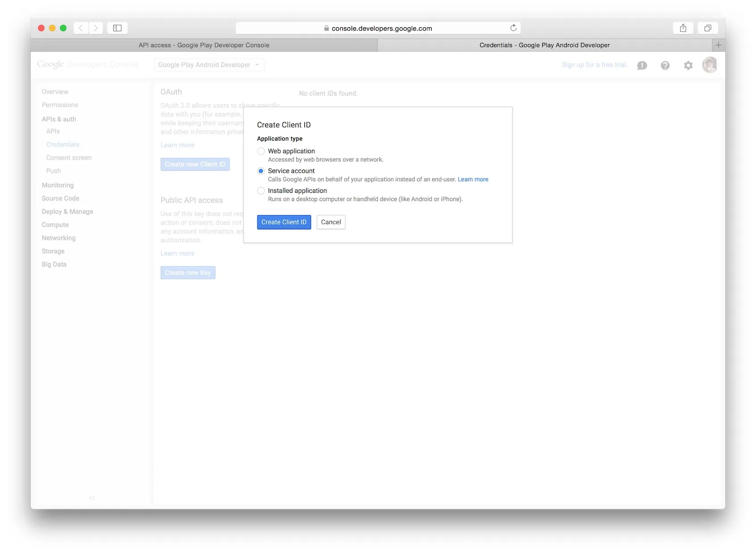This screenshot has width=756, height=553.
Task: Open the user account avatar
Action: click(x=710, y=65)
